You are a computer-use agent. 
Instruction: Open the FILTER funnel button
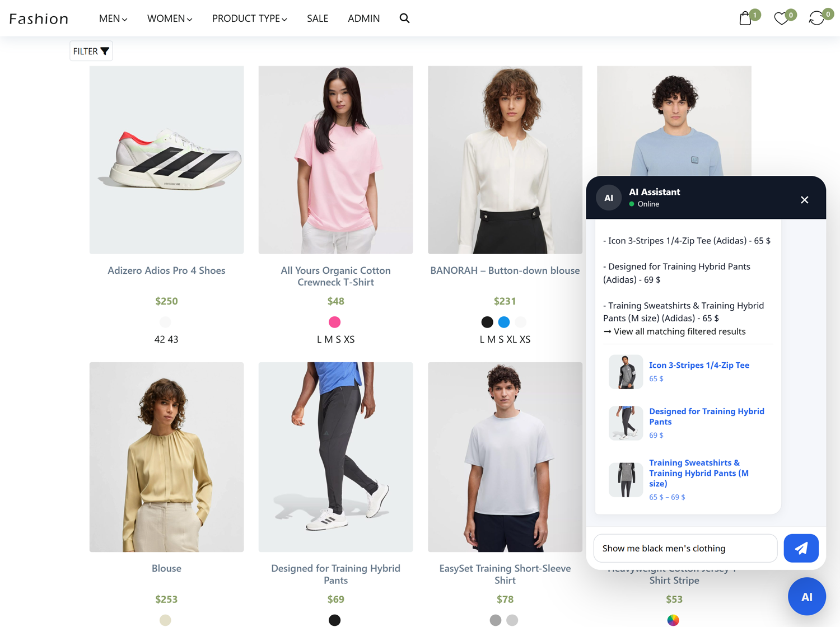(x=91, y=51)
